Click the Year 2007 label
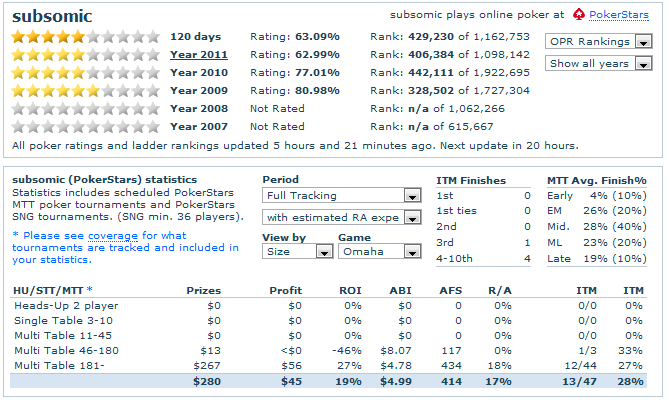The width and height of the screenshot is (669, 402). tap(199, 127)
